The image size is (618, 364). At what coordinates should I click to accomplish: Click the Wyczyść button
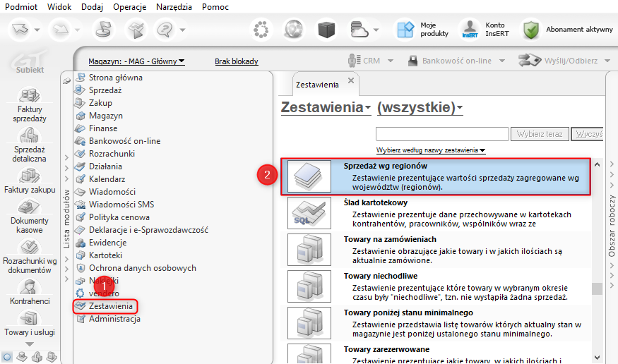(588, 134)
